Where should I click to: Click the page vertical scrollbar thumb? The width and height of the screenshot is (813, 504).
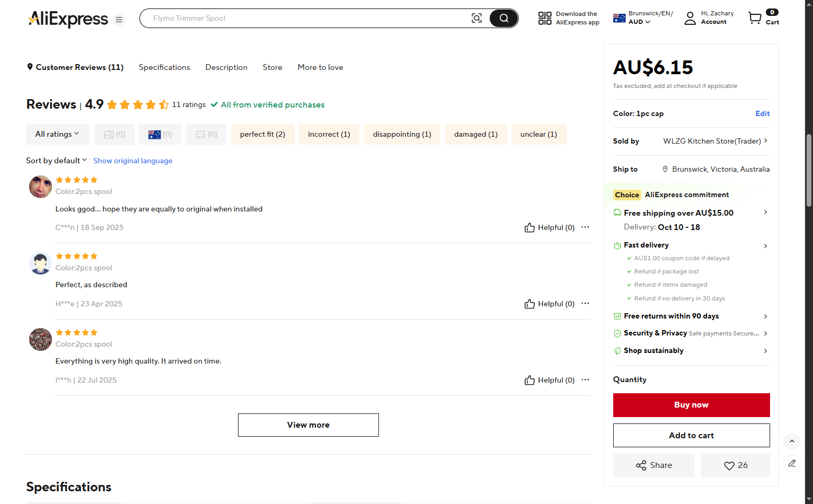pyautogui.click(x=809, y=170)
